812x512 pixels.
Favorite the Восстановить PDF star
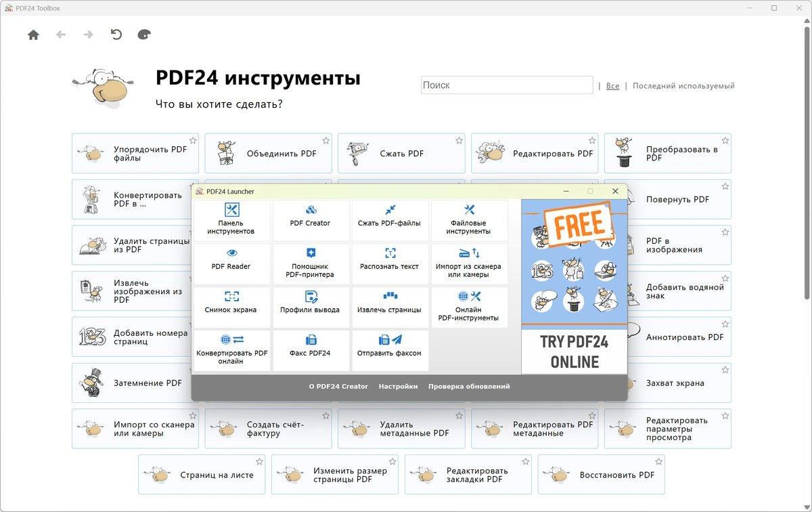point(658,462)
